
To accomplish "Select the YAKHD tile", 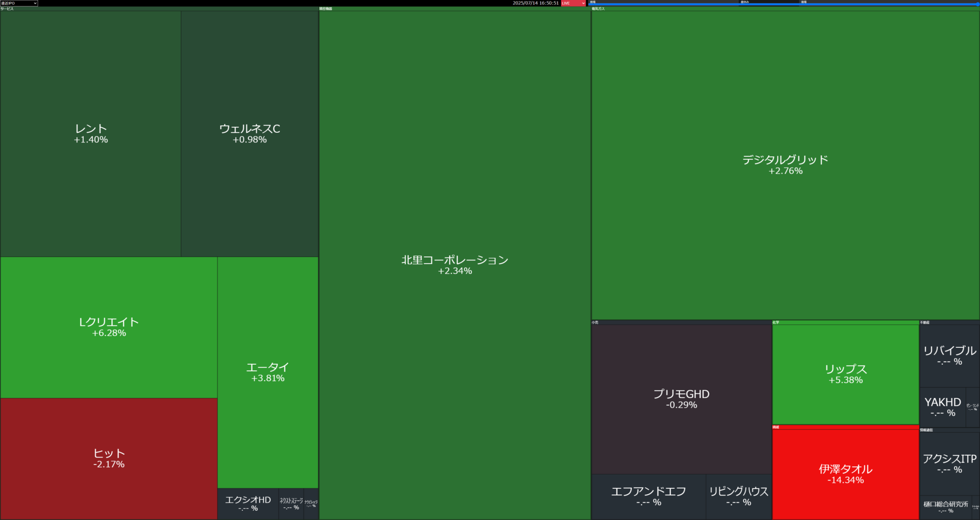I will (x=943, y=407).
